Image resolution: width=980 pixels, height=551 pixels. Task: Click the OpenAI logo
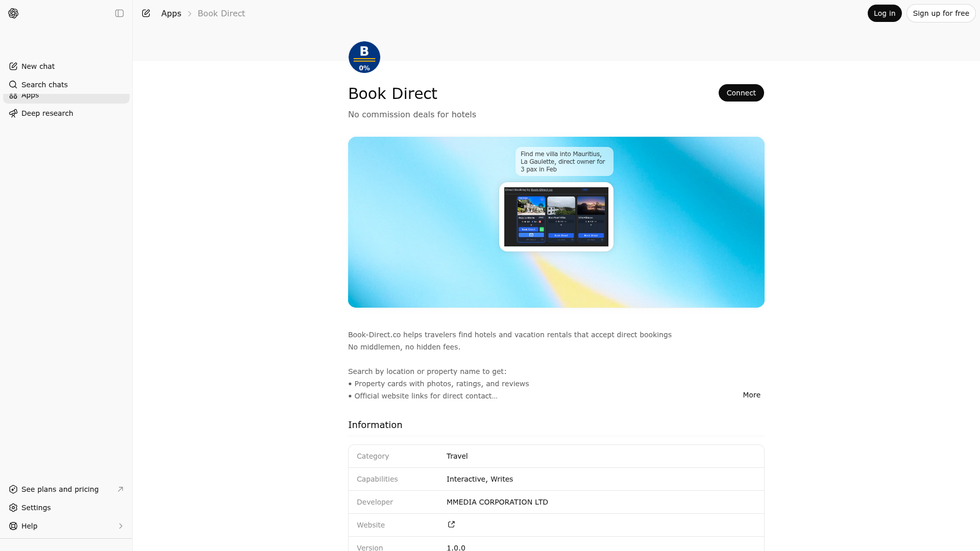pyautogui.click(x=13, y=13)
